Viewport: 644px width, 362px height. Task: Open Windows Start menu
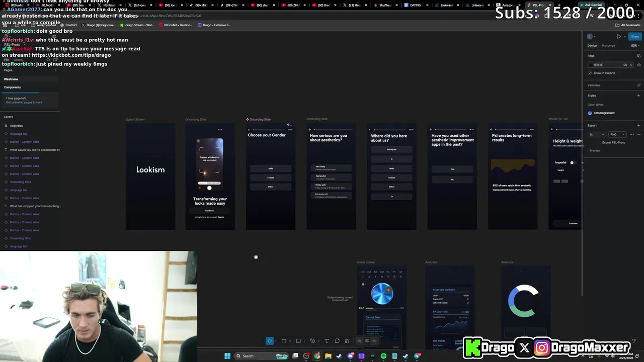coord(227,356)
